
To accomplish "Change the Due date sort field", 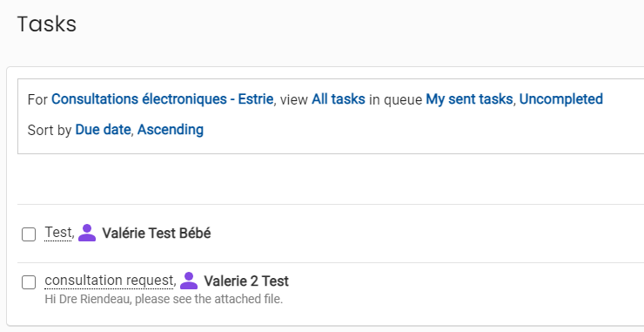I will click(x=103, y=130).
